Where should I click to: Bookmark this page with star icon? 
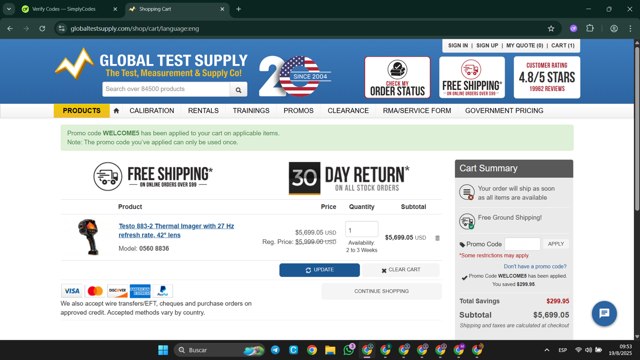(x=551, y=29)
